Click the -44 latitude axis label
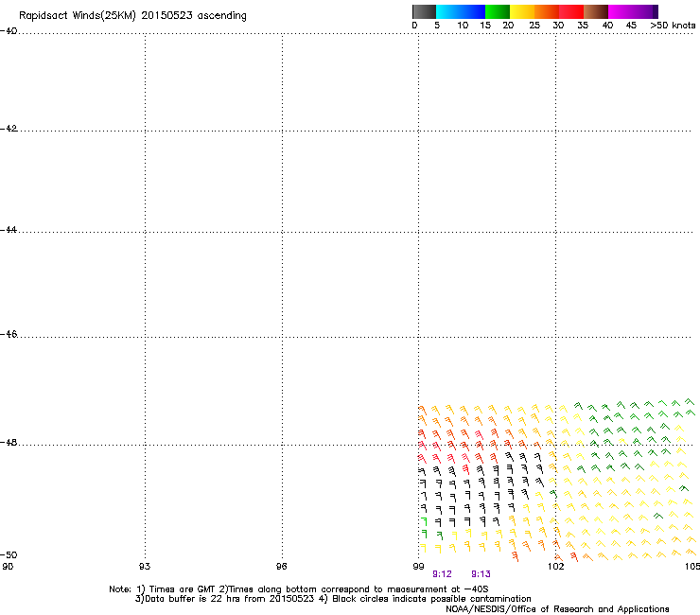 9,230
